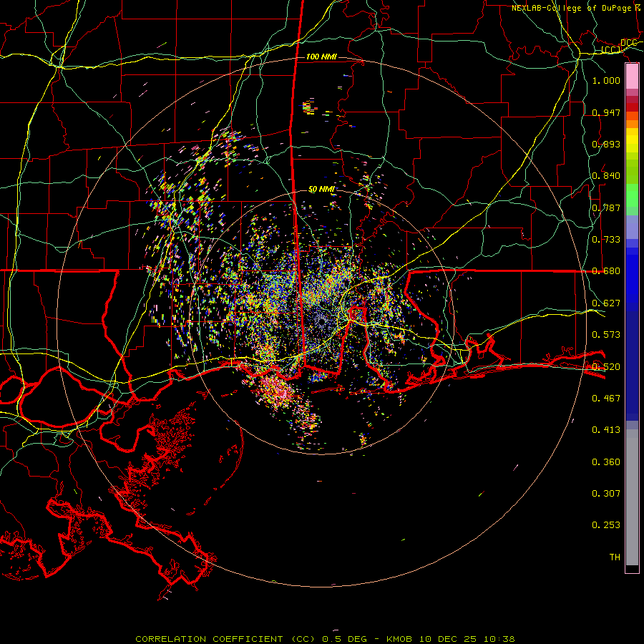The height and width of the screenshot is (644, 644).
Task: Click the KMOB radar site center marker
Action: click(x=322, y=322)
